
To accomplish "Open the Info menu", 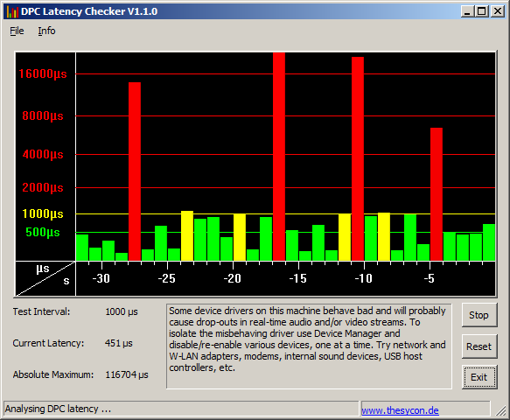I will coord(46,31).
